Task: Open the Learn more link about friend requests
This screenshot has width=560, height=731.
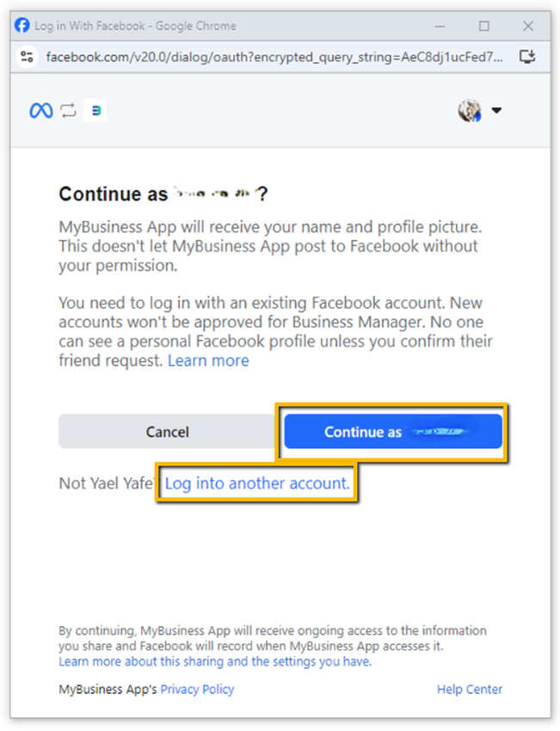Action: (208, 360)
